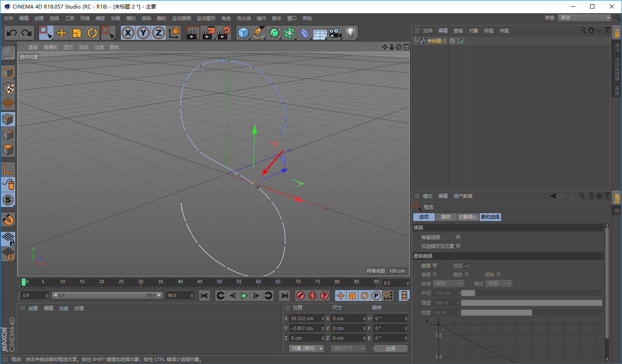The height and width of the screenshot is (364, 622).
Task: Open the 运动图形 menu
Action: click(206, 18)
